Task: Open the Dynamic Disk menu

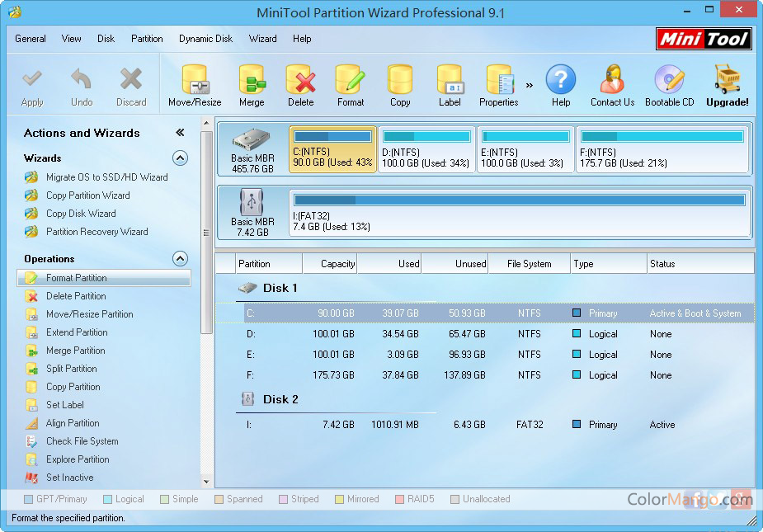Action: [x=205, y=39]
